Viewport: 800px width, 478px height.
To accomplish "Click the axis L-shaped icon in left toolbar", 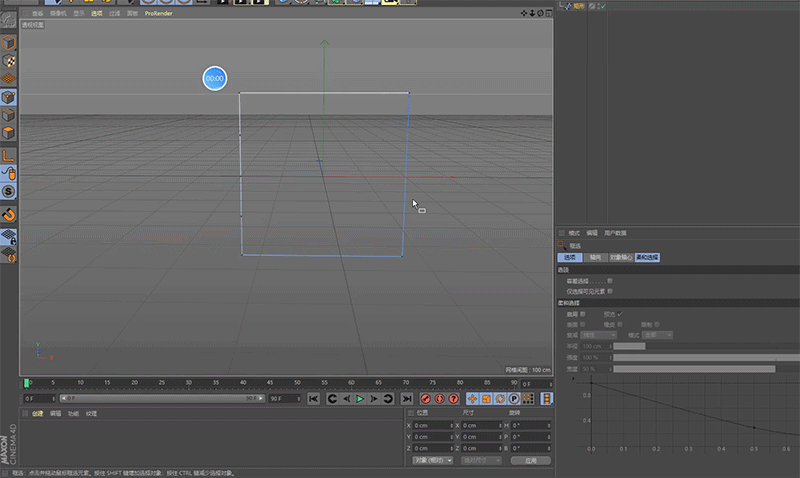I will point(8,155).
